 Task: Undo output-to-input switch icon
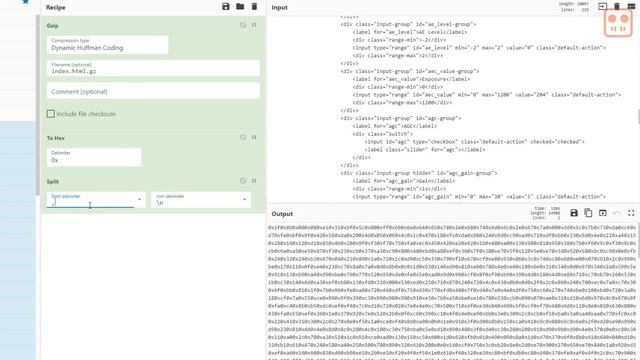pos(617,213)
